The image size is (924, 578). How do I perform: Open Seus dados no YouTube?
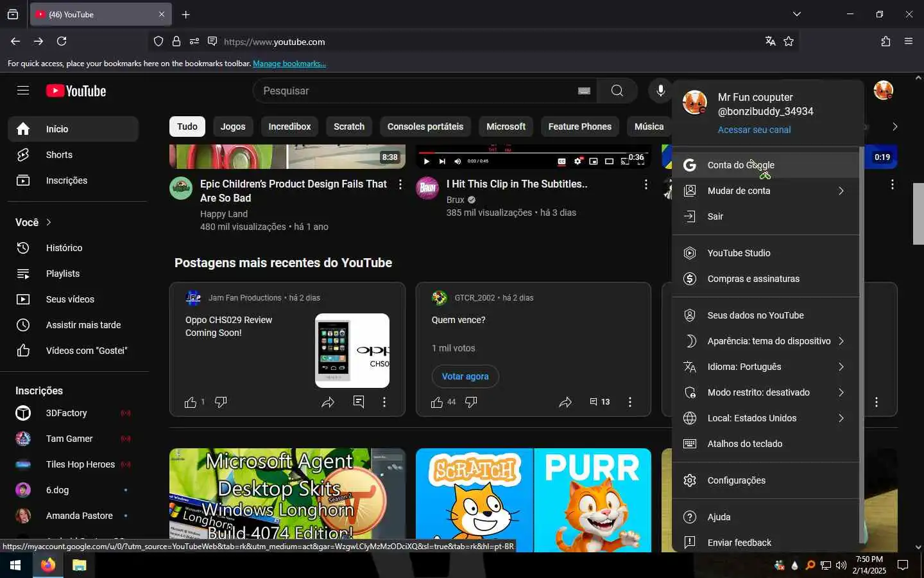click(765, 315)
